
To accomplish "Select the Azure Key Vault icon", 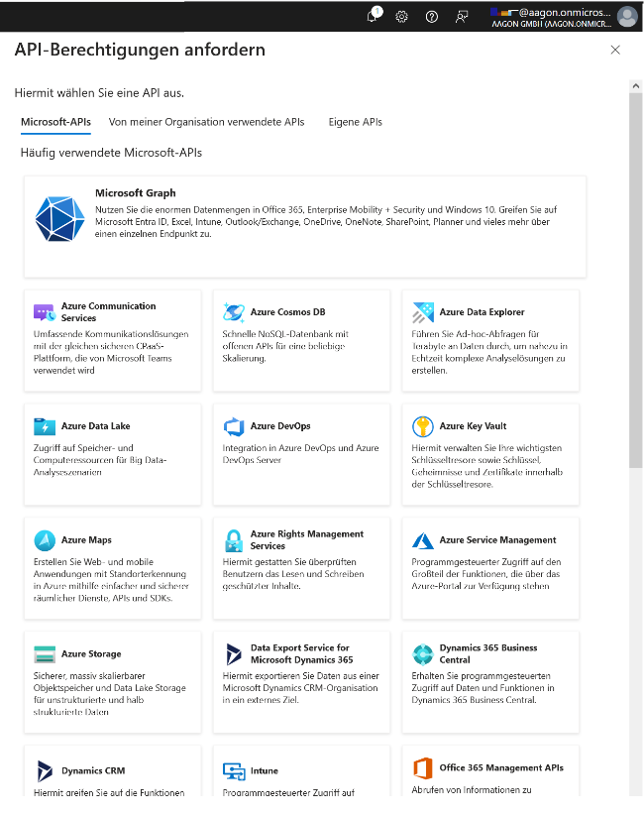I will click(423, 426).
